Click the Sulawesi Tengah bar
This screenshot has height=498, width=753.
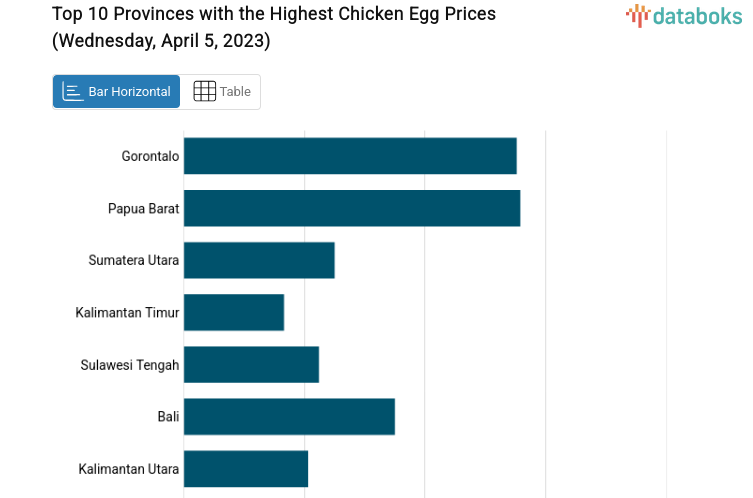(x=251, y=364)
